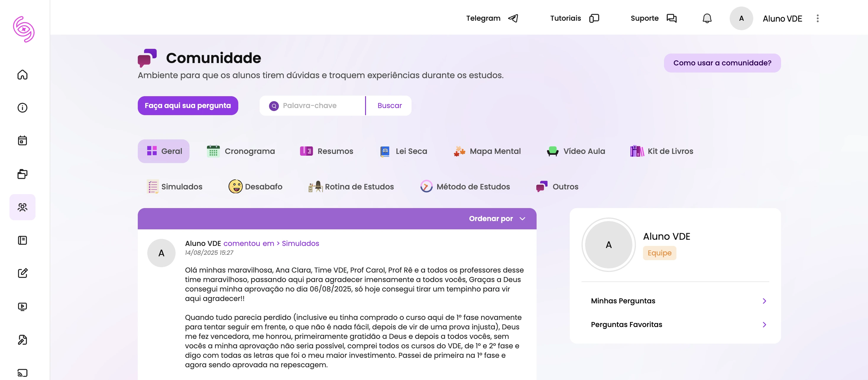Expand Minhas Perguntas with its chevron
Viewport: 868px width, 380px height.
coord(764,301)
